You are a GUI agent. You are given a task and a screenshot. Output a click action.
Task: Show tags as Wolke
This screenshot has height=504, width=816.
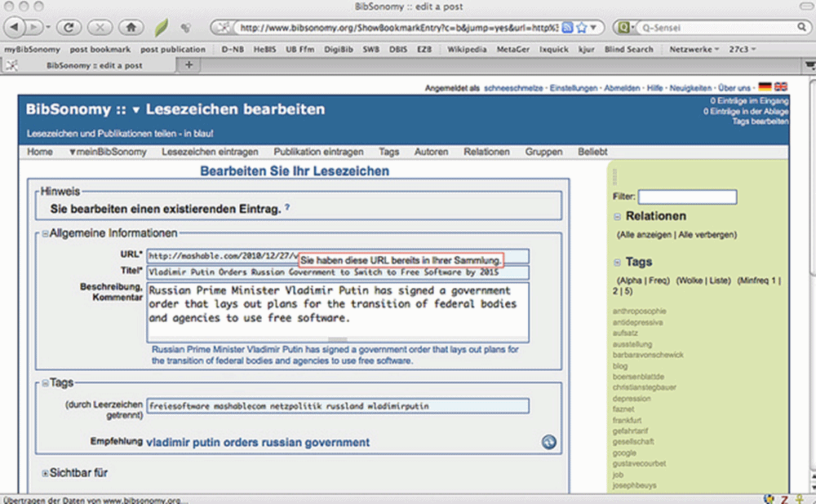690,281
